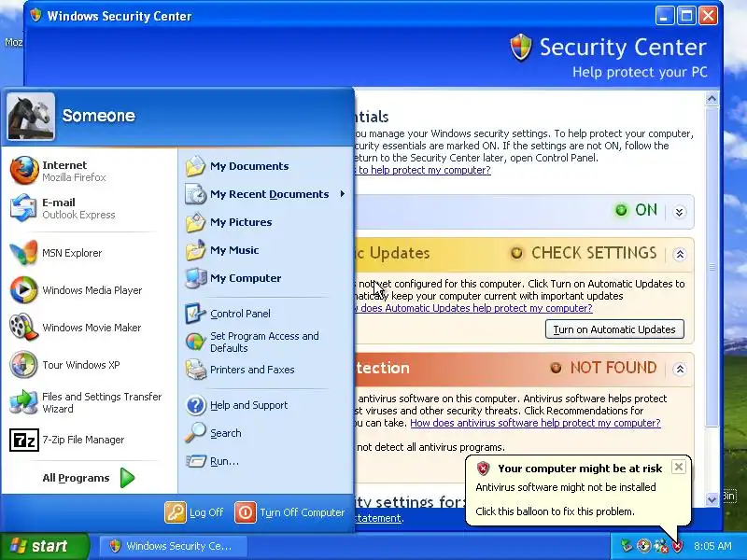The image size is (747, 560).
Task: Click the Safely Remove Hardware tray icon
Action: (627, 546)
